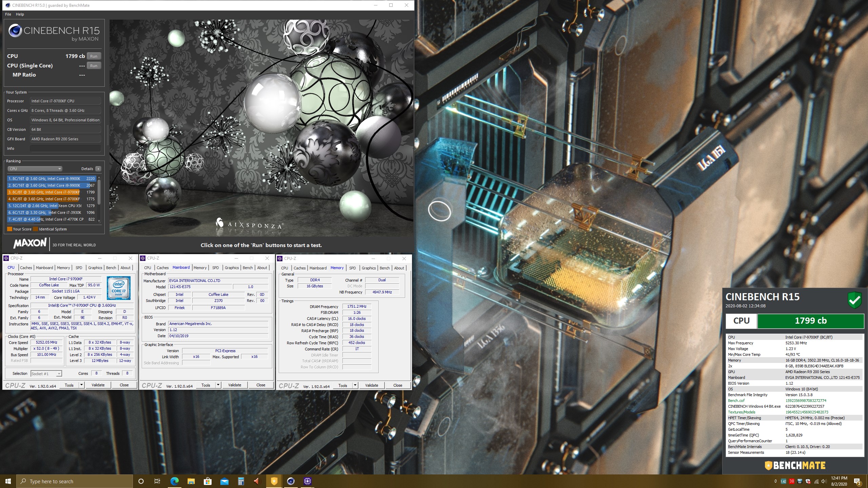Switch to CPU-Z taskbar icon

[307, 481]
